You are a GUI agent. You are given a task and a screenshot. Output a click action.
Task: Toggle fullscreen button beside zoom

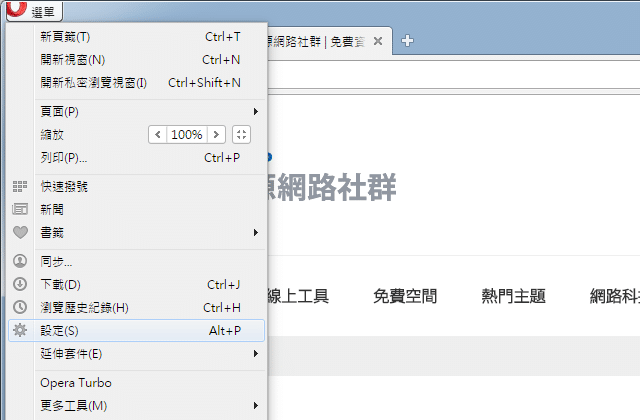241,134
